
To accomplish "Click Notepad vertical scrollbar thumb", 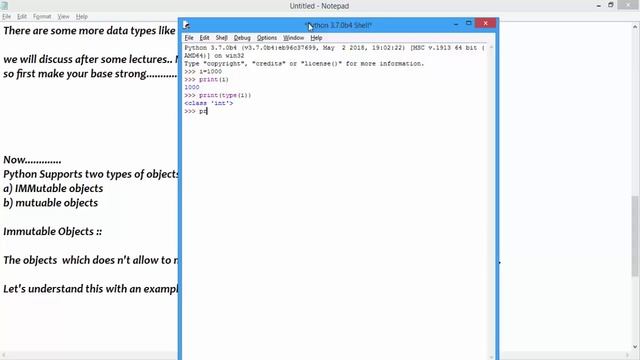I will [x=635, y=236].
